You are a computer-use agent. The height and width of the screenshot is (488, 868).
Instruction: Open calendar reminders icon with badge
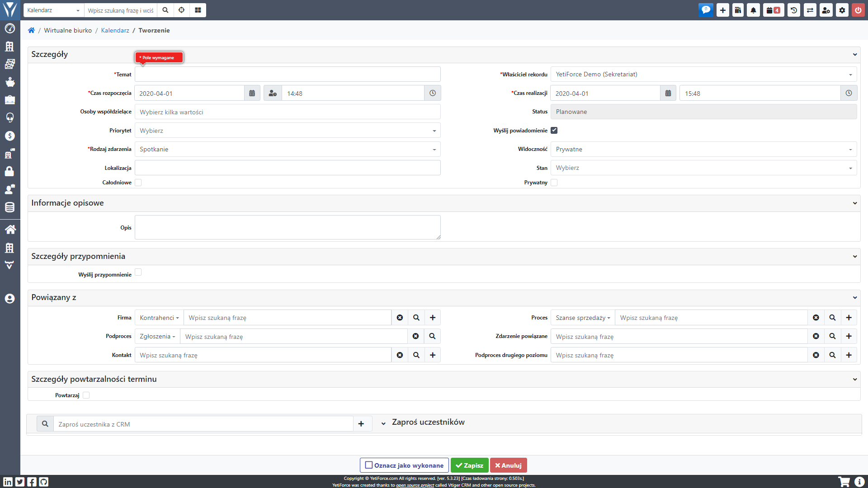click(774, 10)
